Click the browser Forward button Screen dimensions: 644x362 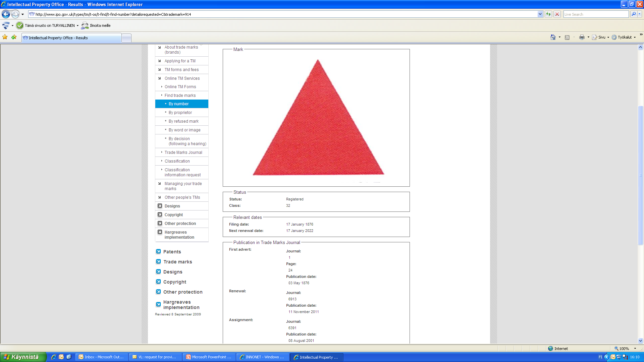click(x=15, y=14)
